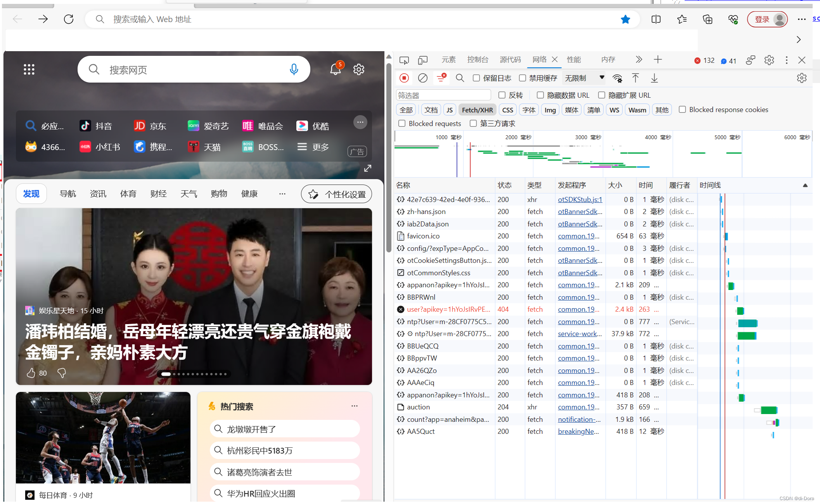Viewport: 820px width, 504px height.
Task: Click the export HAR download arrow
Action: (x=654, y=78)
